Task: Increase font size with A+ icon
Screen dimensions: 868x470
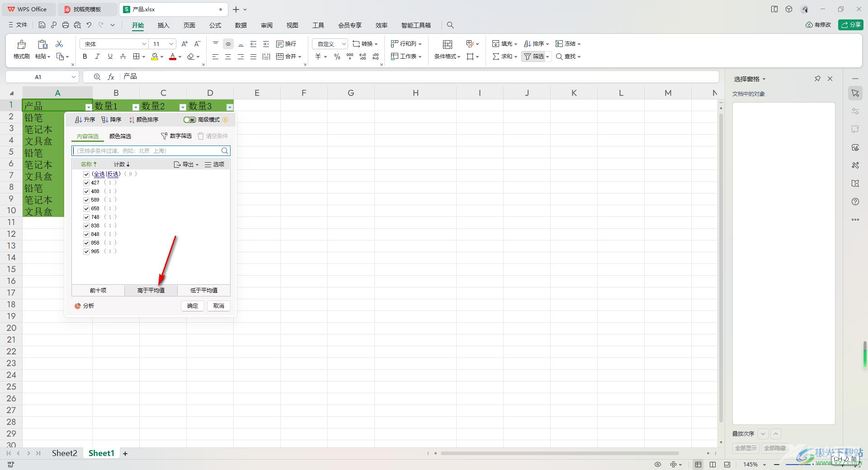Action: point(184,44)
